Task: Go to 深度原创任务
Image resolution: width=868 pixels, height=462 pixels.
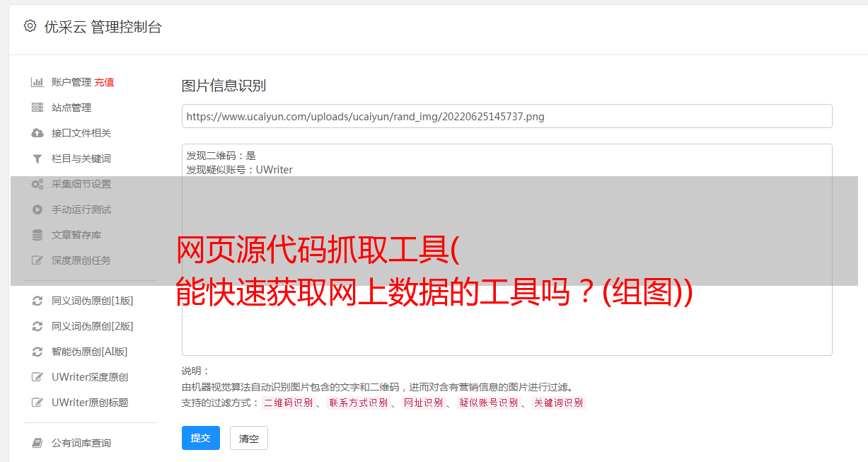Action: (81, 260)
